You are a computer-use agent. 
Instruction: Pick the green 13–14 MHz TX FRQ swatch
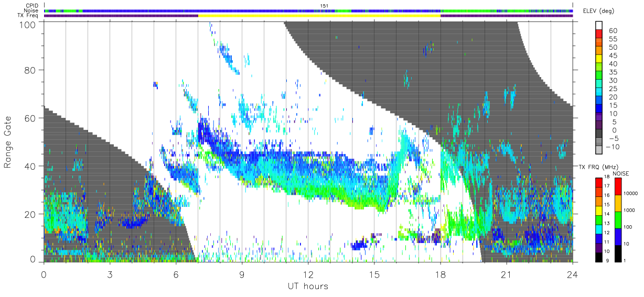point(599,219)
